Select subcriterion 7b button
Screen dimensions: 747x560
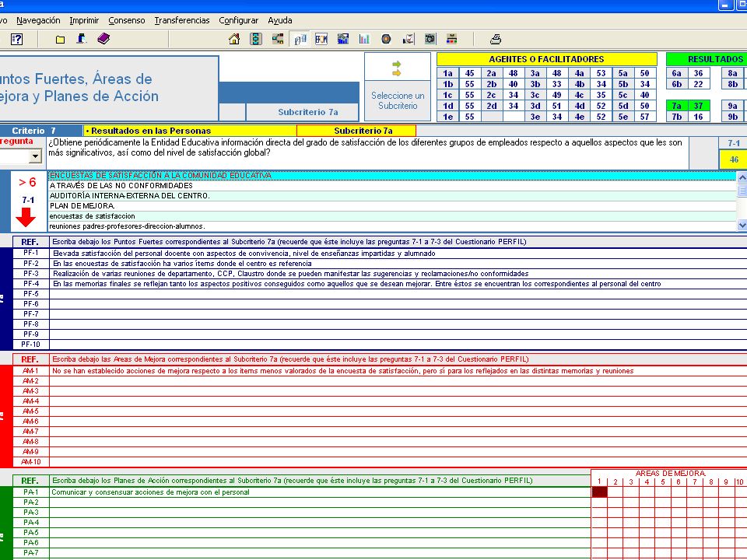coord(676,117)
